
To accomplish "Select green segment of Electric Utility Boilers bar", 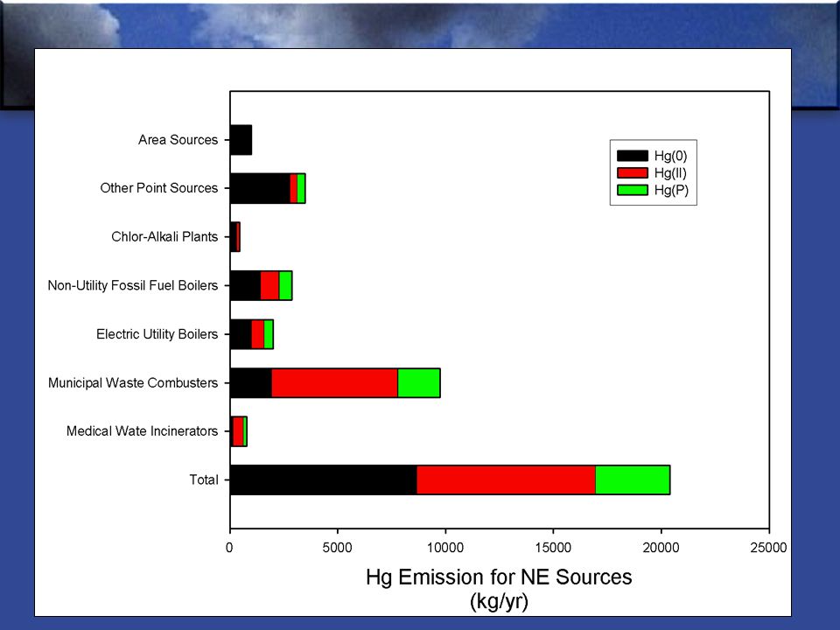I will click(269, 334).
